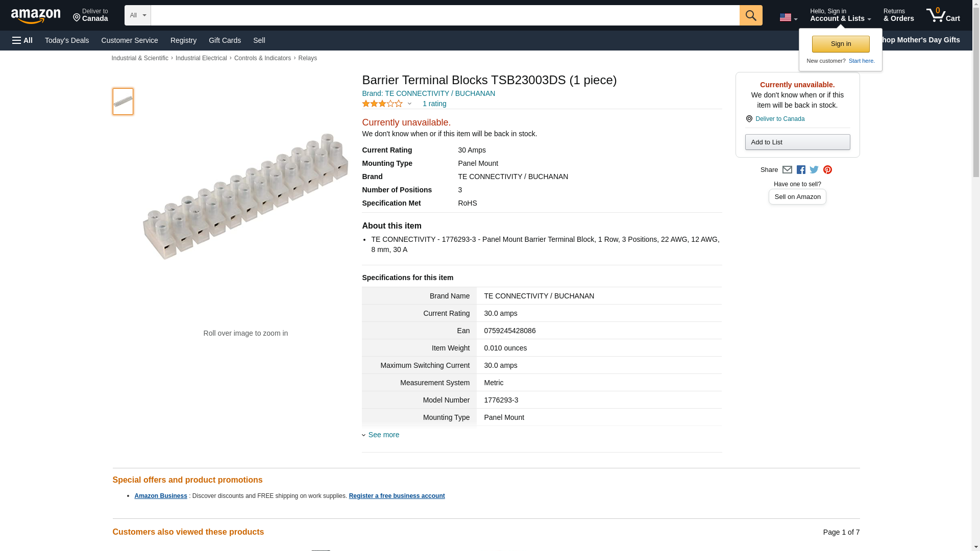Expand star rating breakdown arrow
The image size is (980, 551).
pyautogui.click(x=409, y=104)
